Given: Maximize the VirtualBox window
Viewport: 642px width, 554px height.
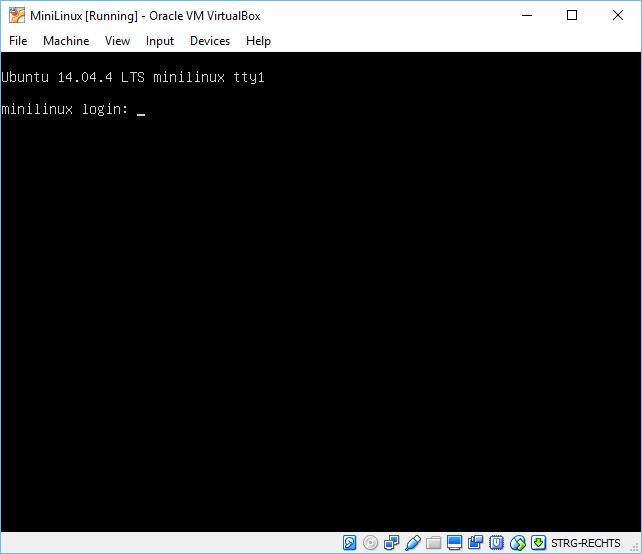Looking at the screenshot, I should pos(572,16).
